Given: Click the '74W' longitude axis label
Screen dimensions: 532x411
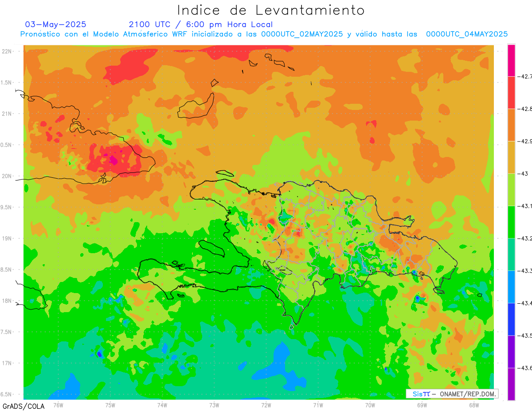Looking at the screenshot, I should coord(162,405).
